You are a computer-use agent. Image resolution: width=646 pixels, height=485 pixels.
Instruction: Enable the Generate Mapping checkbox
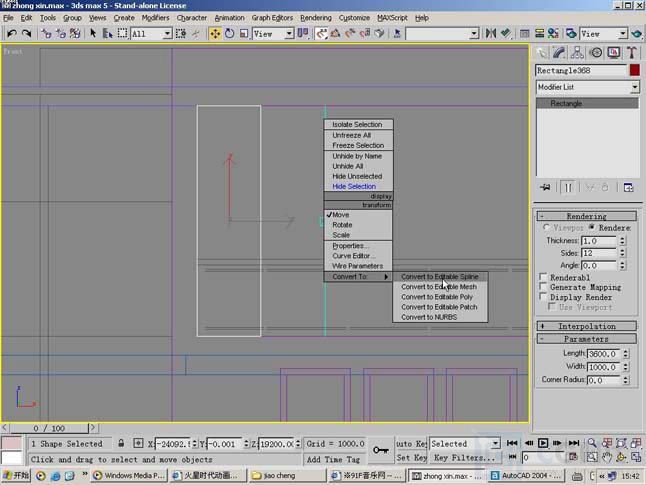pos(543,286)
